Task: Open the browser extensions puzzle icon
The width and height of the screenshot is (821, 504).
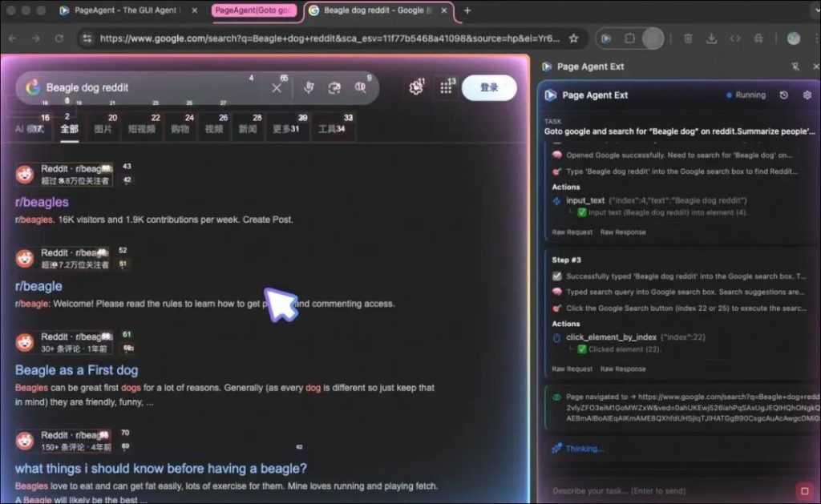Action: (x=630, y=38)
